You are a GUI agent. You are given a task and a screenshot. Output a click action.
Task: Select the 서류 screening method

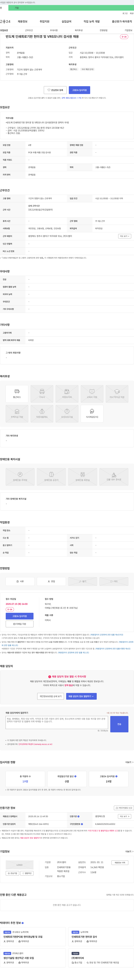pyautogui.click(x=20, y=581)
